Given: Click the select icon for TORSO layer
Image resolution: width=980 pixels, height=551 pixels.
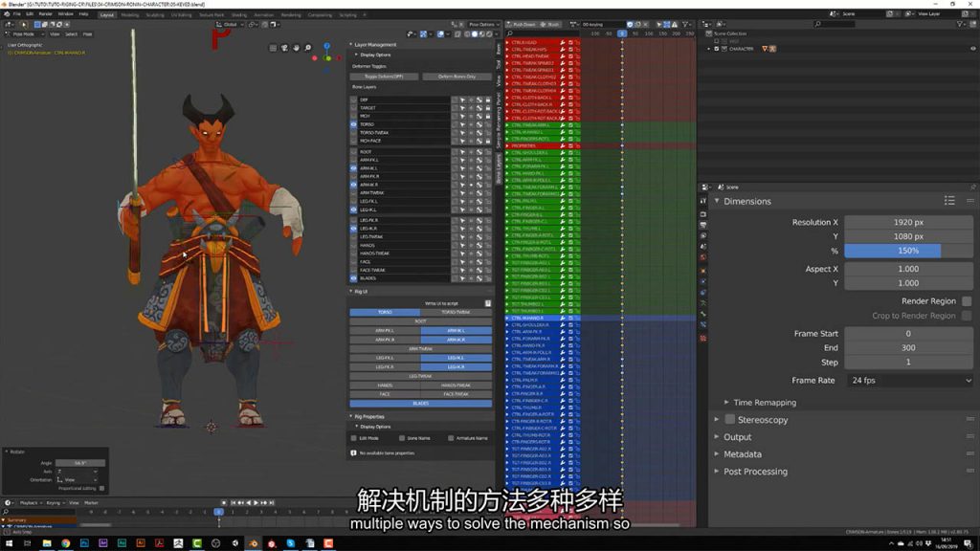Looking at the screenshot, I should click(x=462, y=124).
